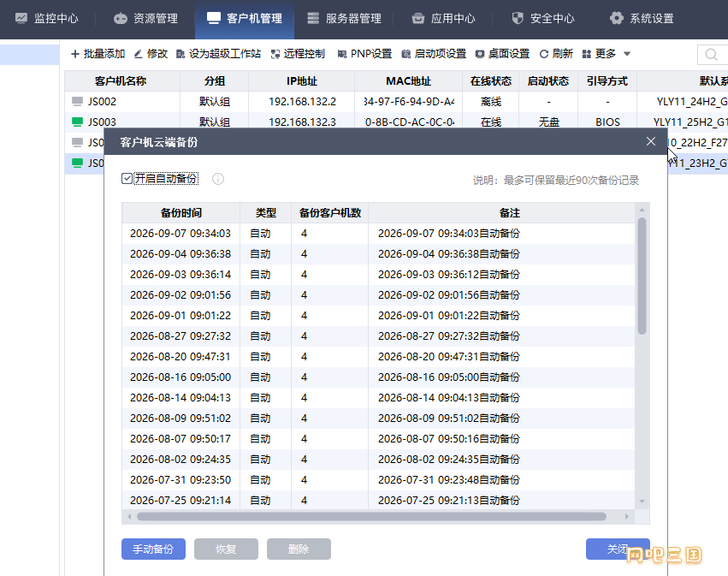Click the 在线状态 column header

click(491, 81)
